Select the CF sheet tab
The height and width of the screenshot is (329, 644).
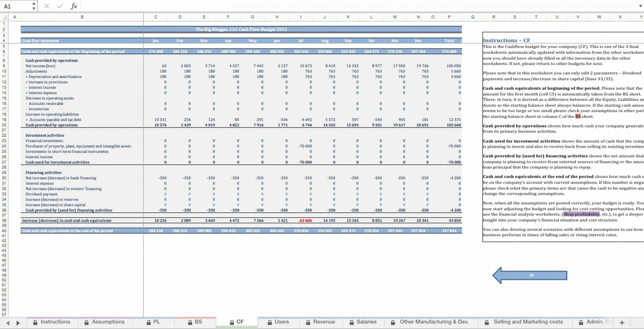(x=236, y=322)
